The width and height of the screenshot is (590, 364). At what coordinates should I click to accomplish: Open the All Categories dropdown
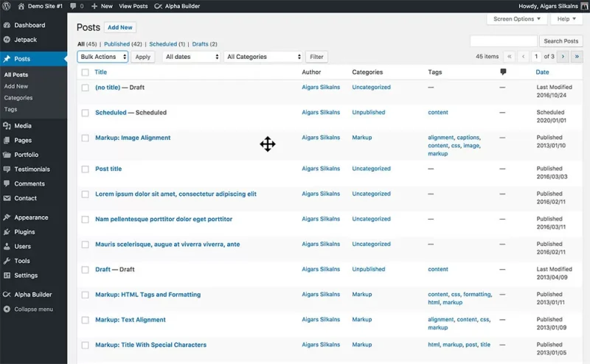click(x=263, y=57)
